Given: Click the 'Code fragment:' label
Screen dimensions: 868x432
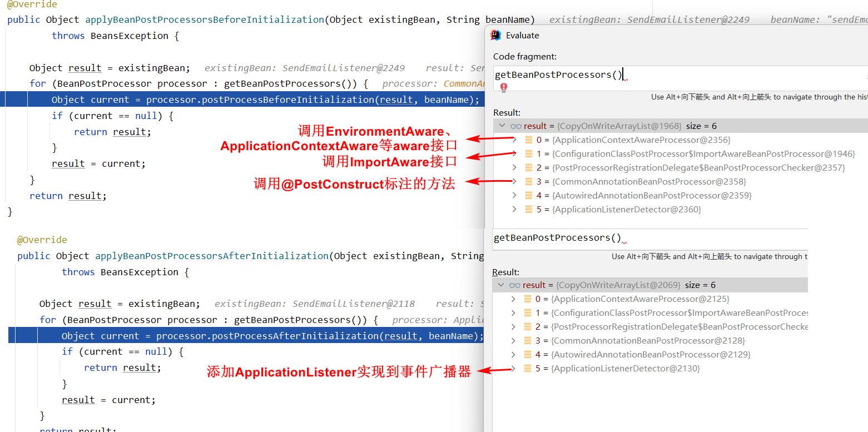Looking at the screenshot, I should click(x=525, y=56).
